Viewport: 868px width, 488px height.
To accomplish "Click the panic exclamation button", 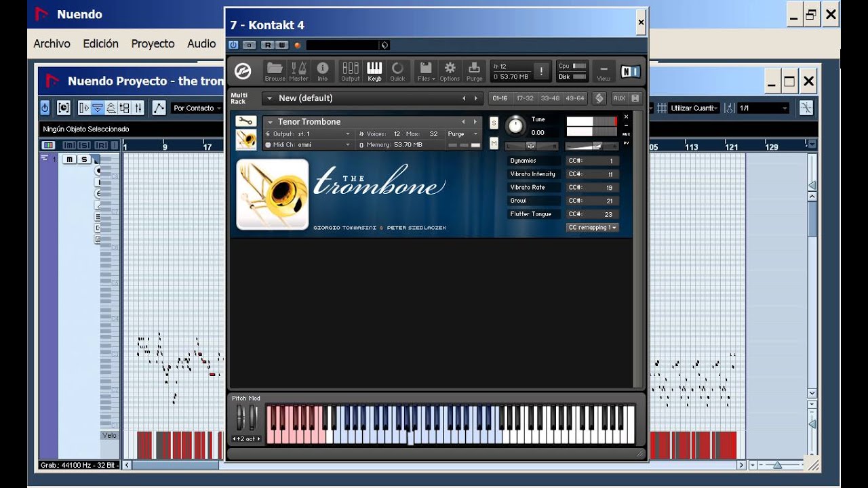I will pos(541,70).
